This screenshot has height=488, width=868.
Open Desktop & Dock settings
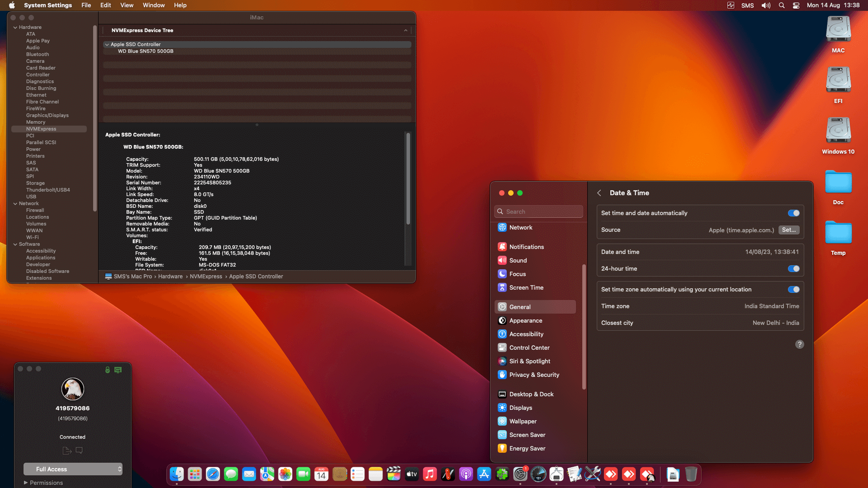pyautogui.click(x=535, y=394)
